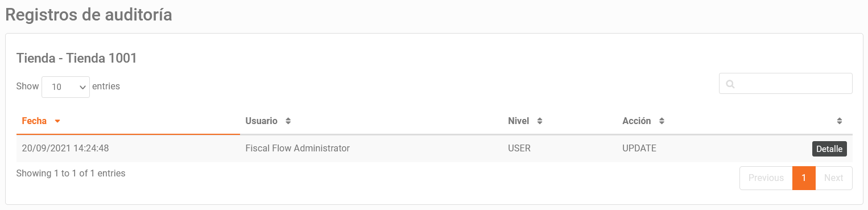The image size is (868, 210).
Task: Open the Show entries count dropdown
Action: click(65, 87)
